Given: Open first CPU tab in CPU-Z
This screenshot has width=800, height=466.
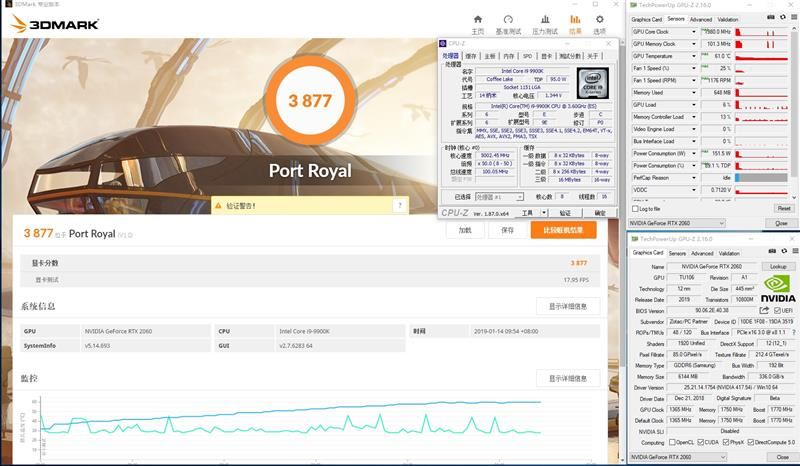Looking at the screenshot, I should point(451,56).
